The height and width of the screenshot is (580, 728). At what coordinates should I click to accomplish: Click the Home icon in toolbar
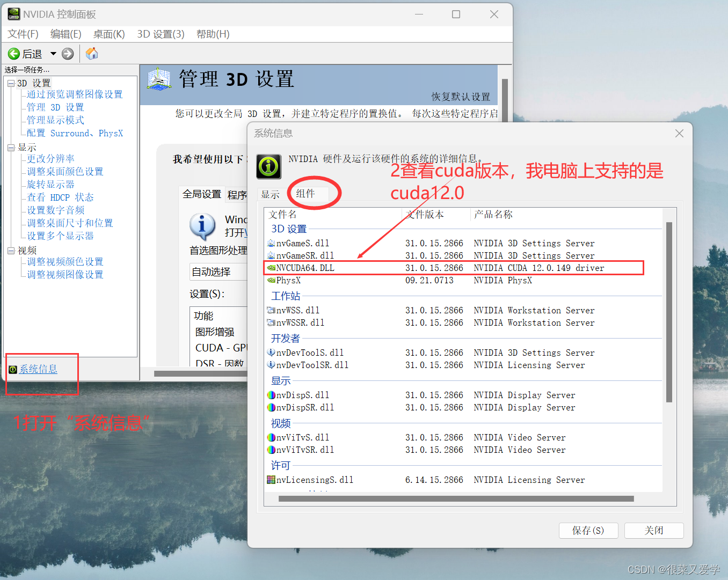tap(92, 54)
